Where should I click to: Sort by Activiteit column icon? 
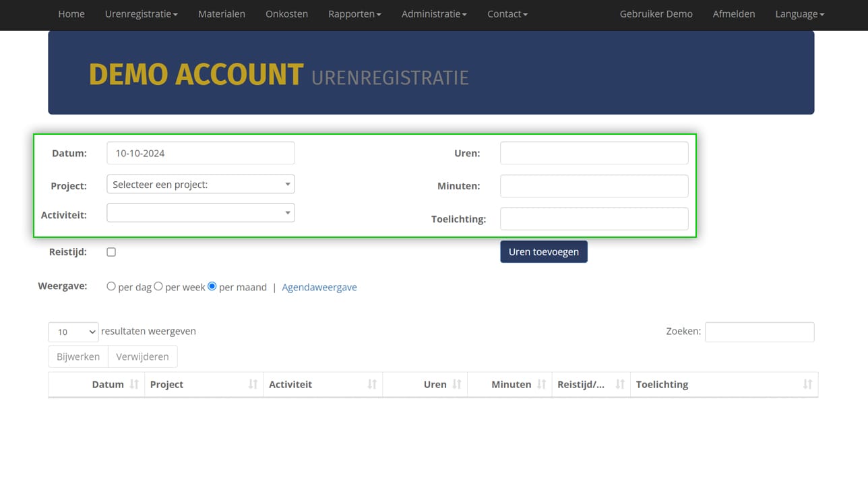click(x=372, y=385)
